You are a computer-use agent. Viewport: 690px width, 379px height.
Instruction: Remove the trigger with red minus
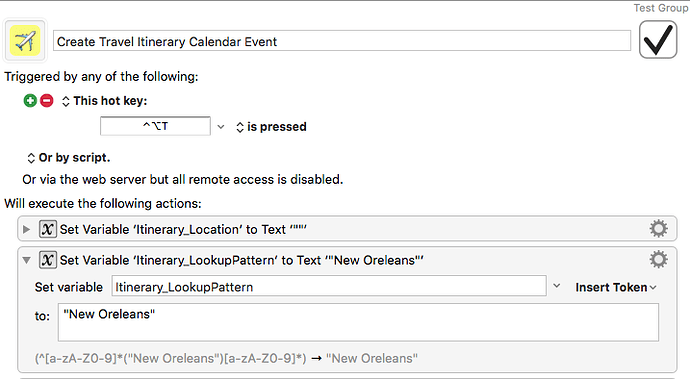coord(47,101)
